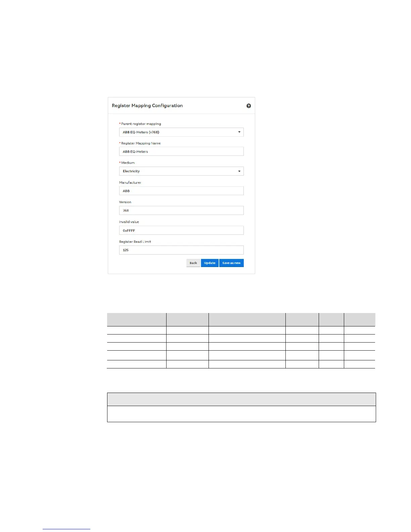Viewport: 411px width, 532px height.
Task: Click the 'Version' label text
Action: [x=125, y=202]
